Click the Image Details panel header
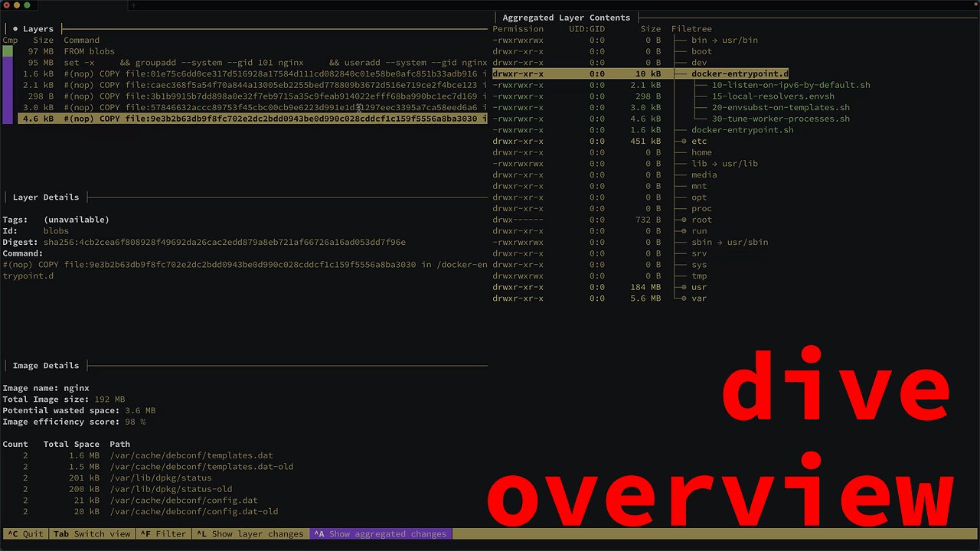980x551 pixels. click(x=46, y=366)
